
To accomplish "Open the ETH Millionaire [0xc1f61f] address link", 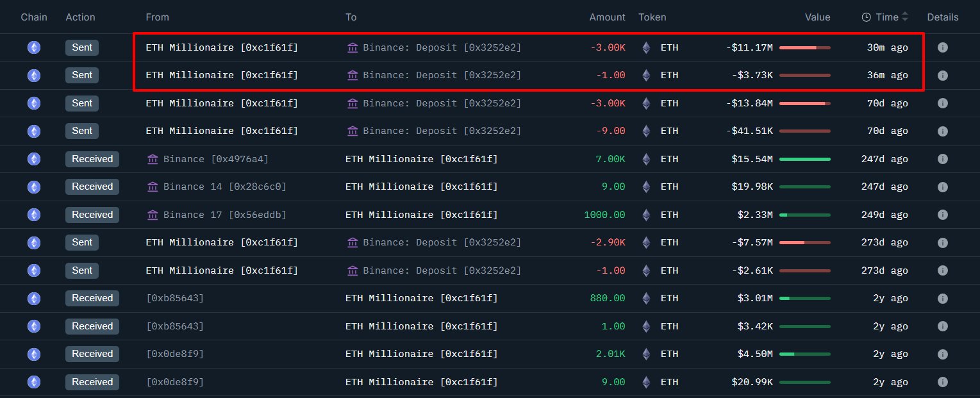I will coord(221,47).
